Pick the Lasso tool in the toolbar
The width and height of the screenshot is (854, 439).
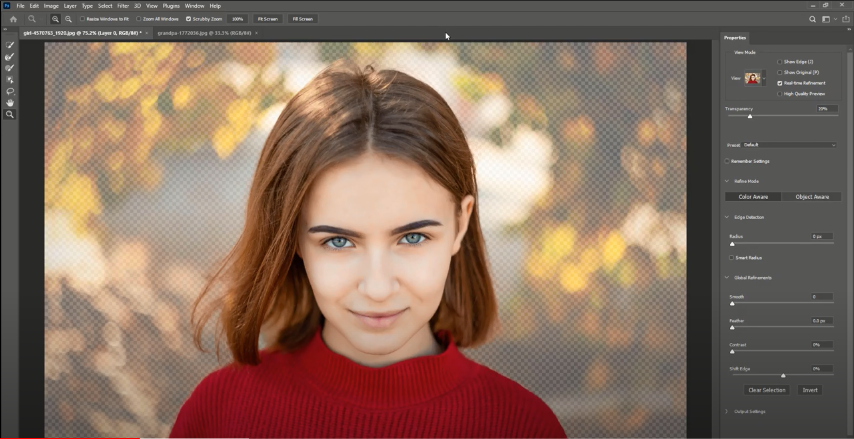tap(10, 91)
